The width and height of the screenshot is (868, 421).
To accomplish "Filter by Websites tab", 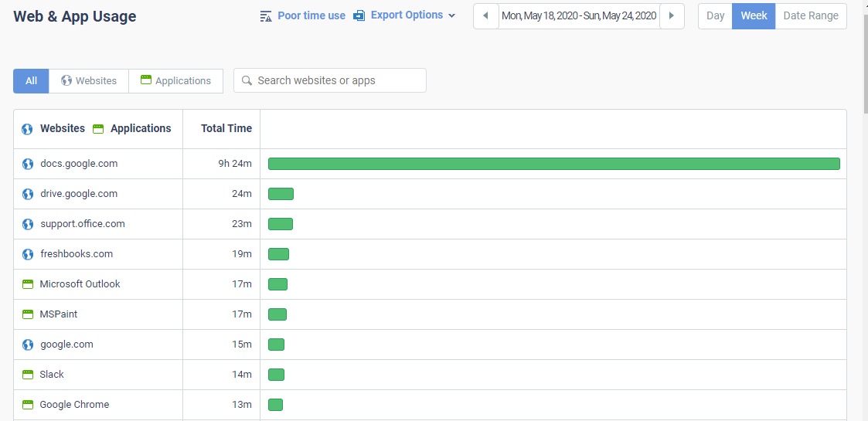I will tap(89, 81).
